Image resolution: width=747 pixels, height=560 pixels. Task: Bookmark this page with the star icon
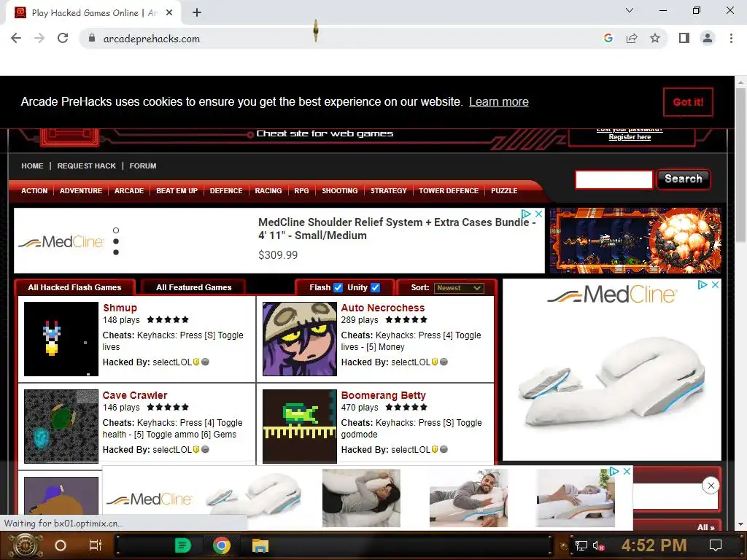point(655,39)
